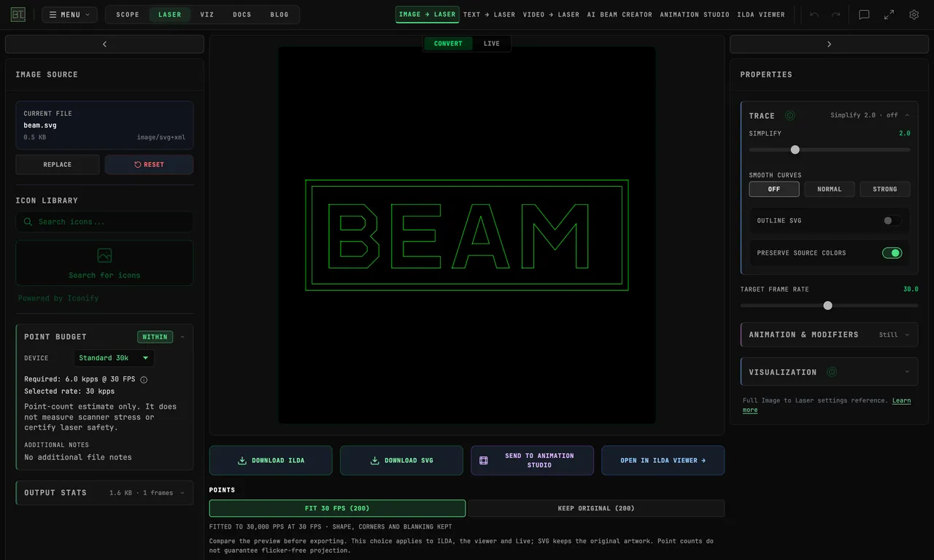Adjust the Target Frame Rate slider
Viewport: 934px width, 560px height.
pos(827,306)
